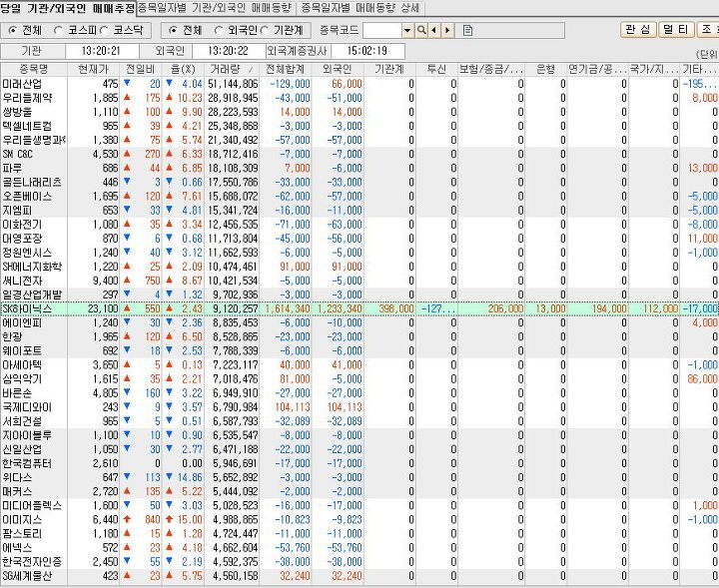The width and height of the screenshot is (719, 588).
Task: Select the 써니전자 row
Action: pyautogui.click(x=359, y=281)
